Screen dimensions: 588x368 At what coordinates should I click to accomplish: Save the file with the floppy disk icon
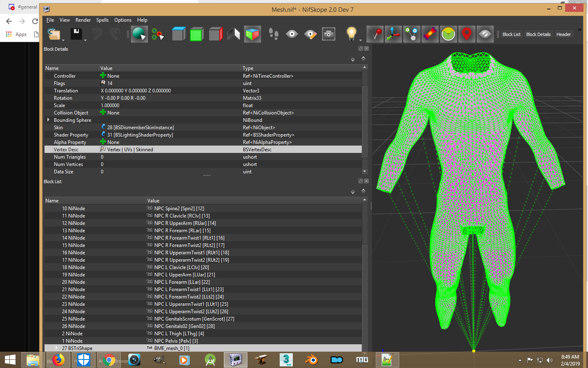click(76, 34)
